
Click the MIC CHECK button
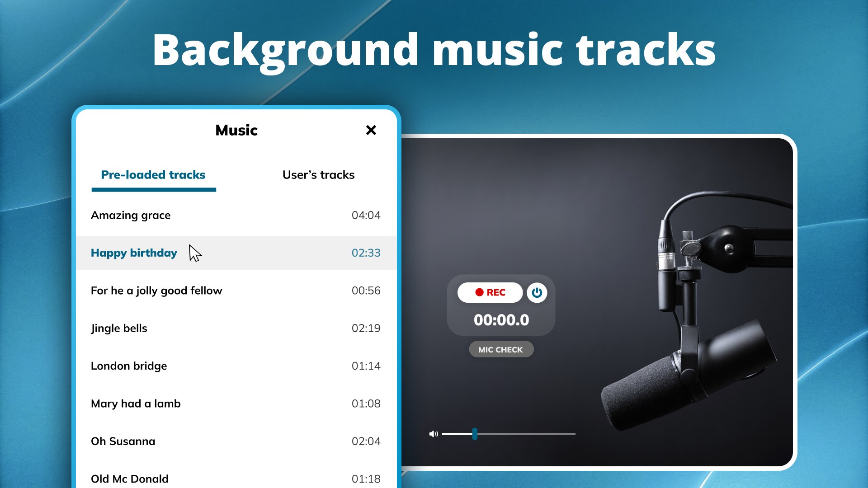pos(501,350)
